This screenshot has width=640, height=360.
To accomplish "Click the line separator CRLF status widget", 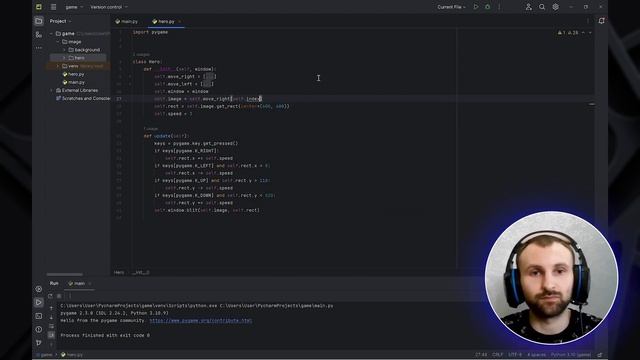I will pyautogui.click(x=498, y=355).
